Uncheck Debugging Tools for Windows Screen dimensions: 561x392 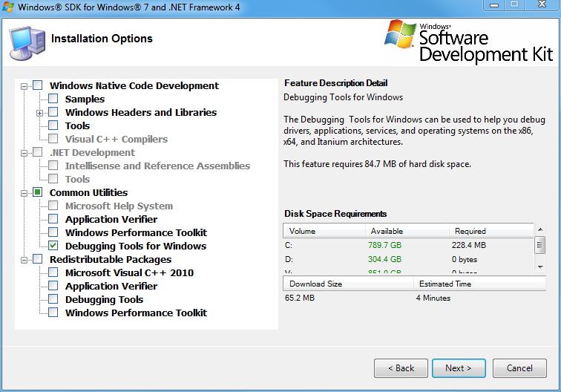coord(53,246)
